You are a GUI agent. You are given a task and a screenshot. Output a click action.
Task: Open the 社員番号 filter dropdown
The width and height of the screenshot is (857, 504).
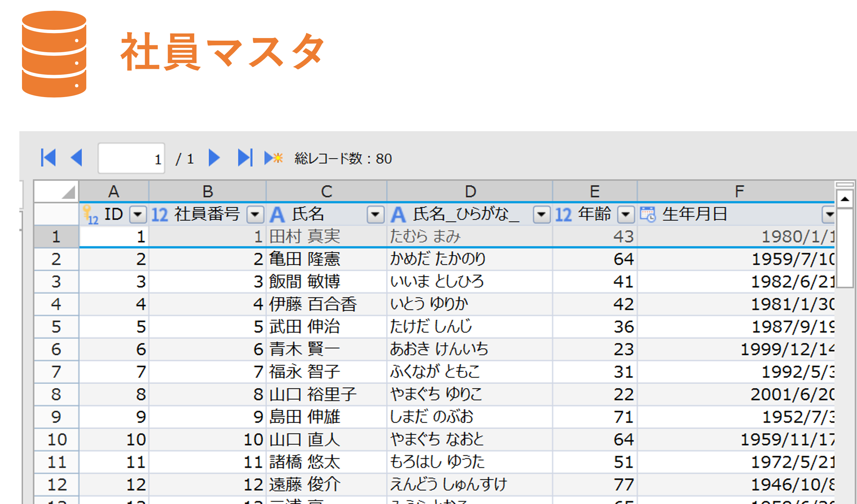click(x=255, y=214)
